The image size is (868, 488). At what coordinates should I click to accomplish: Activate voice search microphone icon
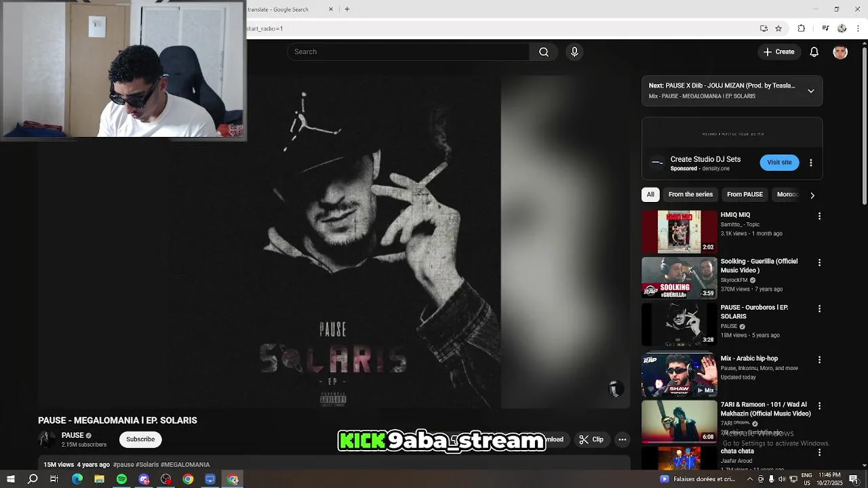coord(574,52)
